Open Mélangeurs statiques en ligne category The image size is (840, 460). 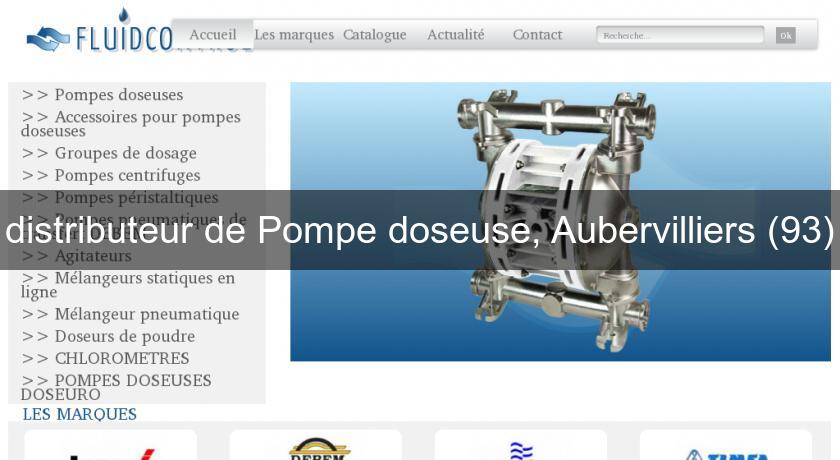tap(128, 285)
